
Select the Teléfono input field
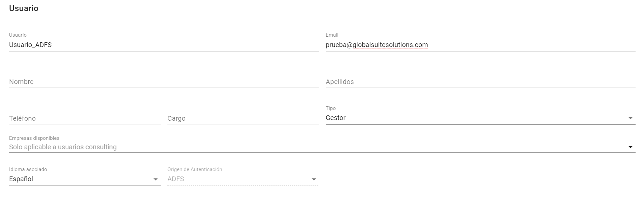85,119
